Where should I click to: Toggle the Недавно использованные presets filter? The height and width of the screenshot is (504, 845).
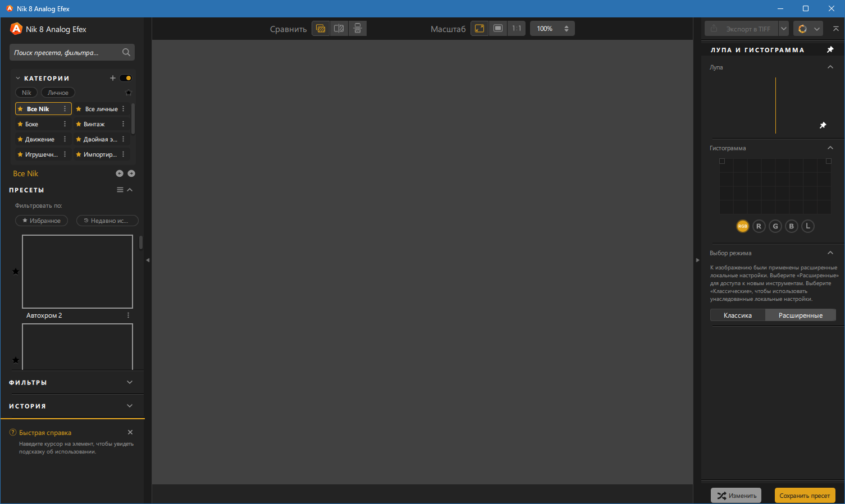coord(107,221)
